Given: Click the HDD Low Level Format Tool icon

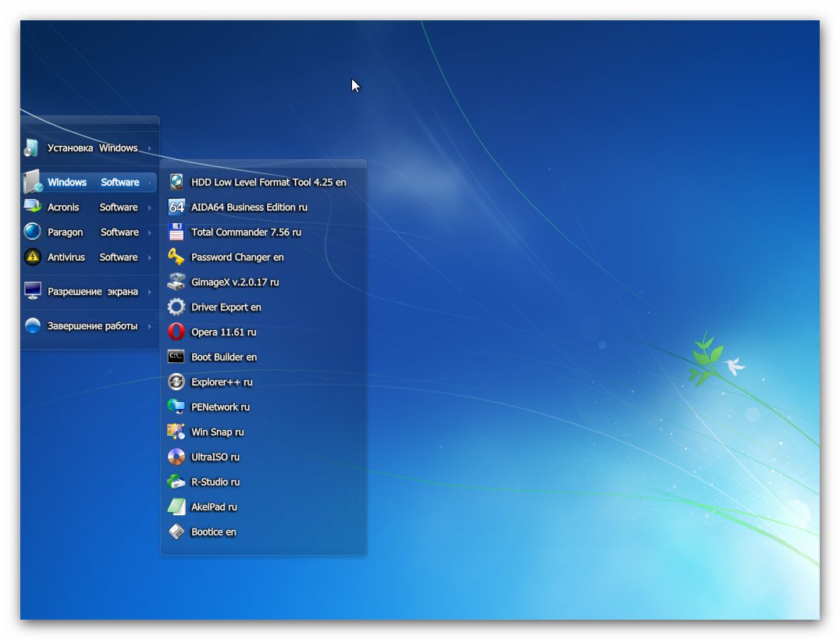Looking at the screenshot, I should [177, 182].
